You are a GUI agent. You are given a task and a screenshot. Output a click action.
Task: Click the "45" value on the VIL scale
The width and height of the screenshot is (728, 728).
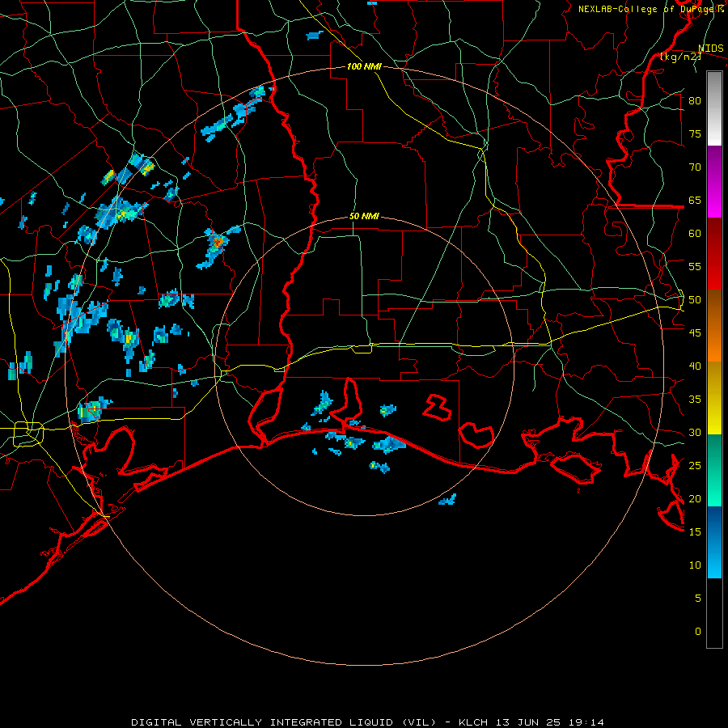(695, 333)
